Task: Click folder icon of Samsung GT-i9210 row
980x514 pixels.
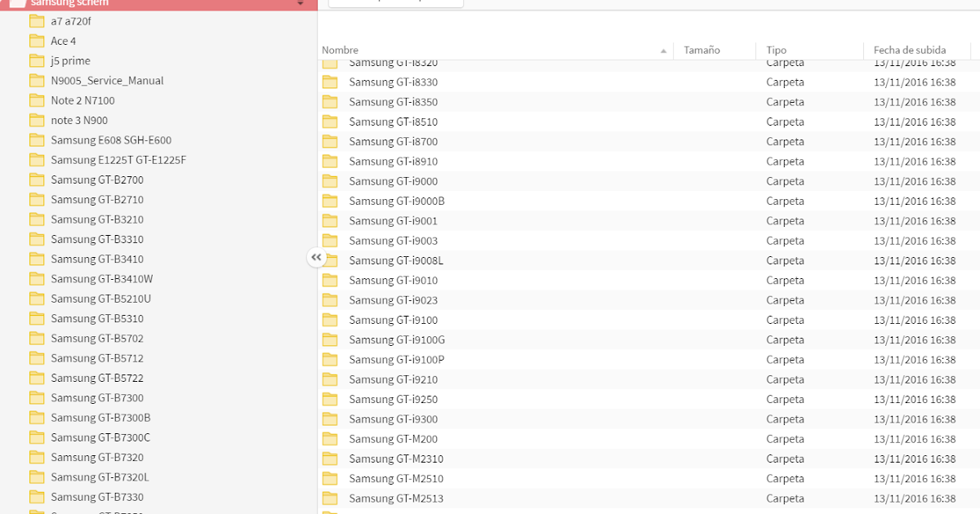Action: click(x=330, y=379)
